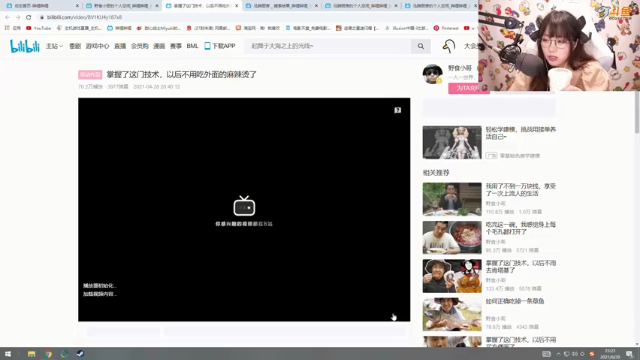Click the volume tray icon
The width and height of the screenshot is (640, 360).
point(575,354)
